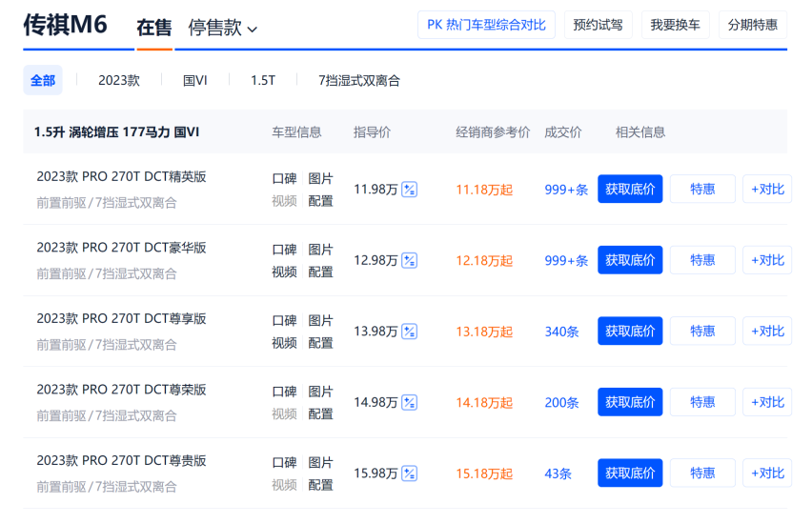Get lowest price for DCT豪华版
812x524 pixels.
tap(630, 260)
